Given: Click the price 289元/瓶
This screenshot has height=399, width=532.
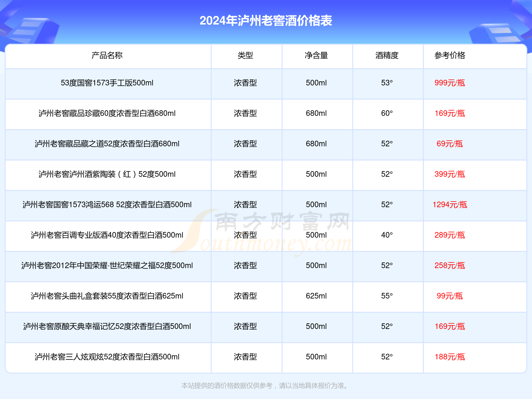Looking at the screenshot, I should tap(450, 235).
